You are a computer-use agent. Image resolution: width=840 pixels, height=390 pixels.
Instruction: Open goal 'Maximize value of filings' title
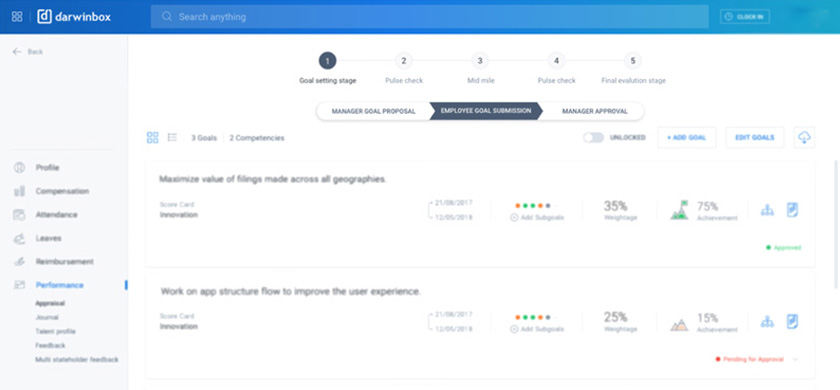pos(273,179)
